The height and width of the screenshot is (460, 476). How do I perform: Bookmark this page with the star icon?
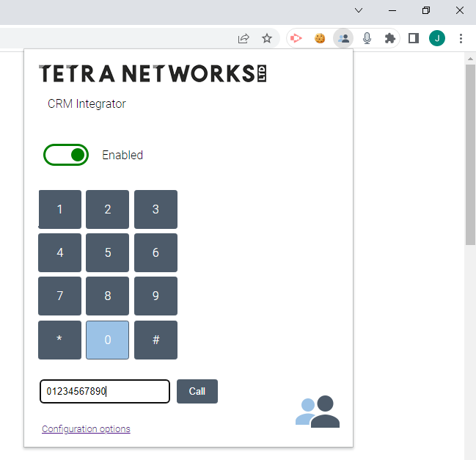[x=267, y=39]
